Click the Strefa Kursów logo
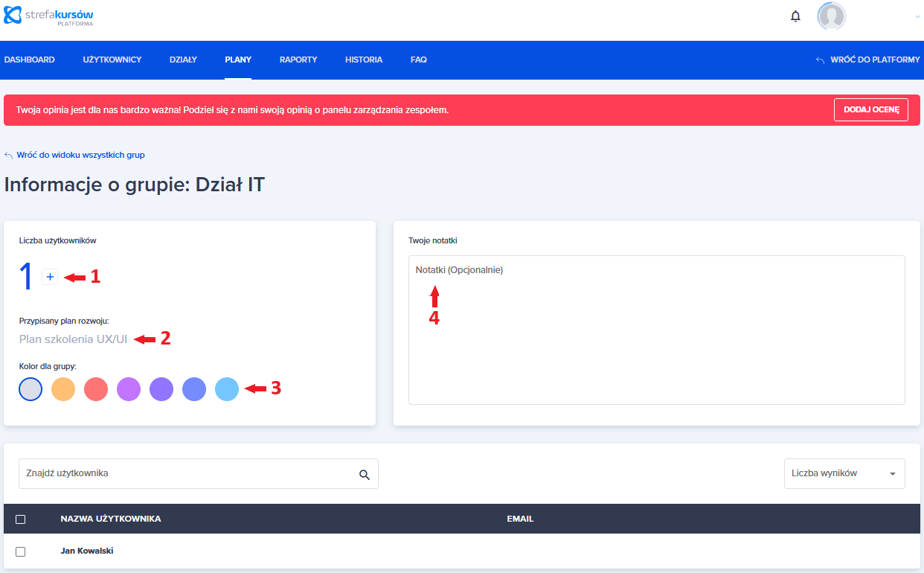924x573 pixels. (49, 16)
